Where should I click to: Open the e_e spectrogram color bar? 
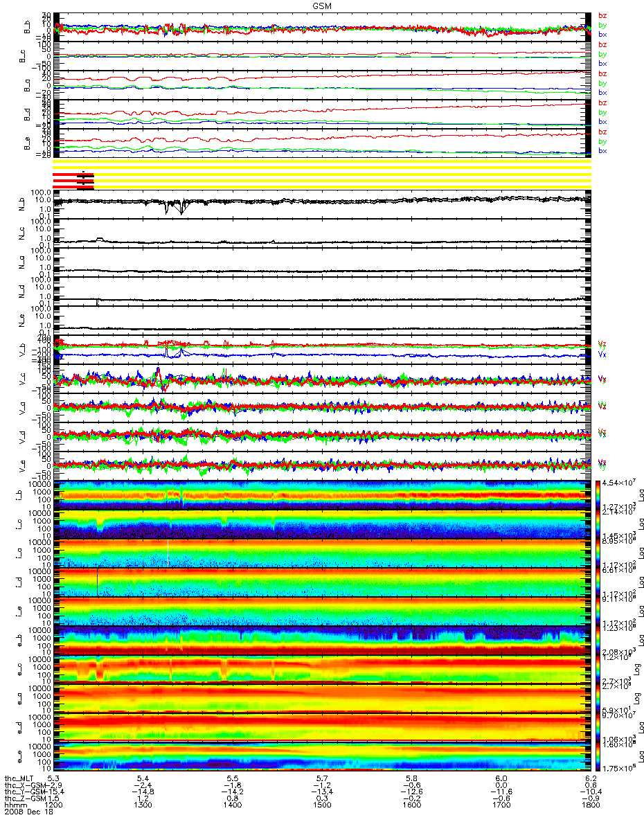click(597, 756)
